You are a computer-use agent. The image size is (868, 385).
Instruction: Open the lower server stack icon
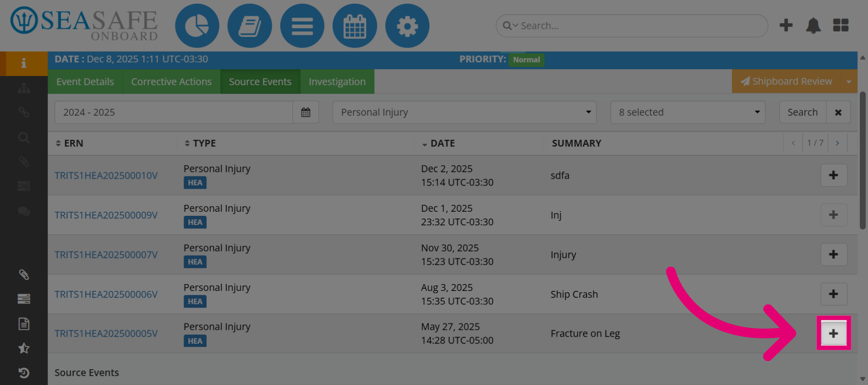coord(24,299)
